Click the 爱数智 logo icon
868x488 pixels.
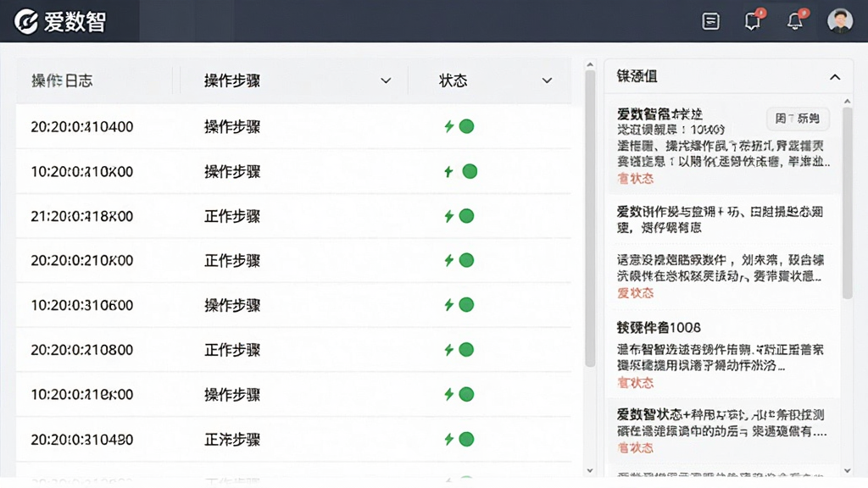click(26, 21)
